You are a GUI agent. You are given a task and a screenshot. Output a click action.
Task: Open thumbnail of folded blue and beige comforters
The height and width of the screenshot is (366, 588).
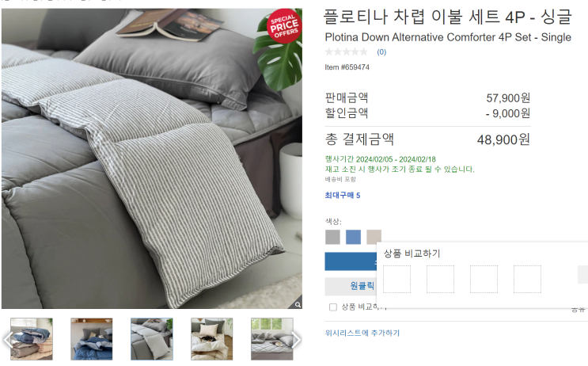coord(32,339)
